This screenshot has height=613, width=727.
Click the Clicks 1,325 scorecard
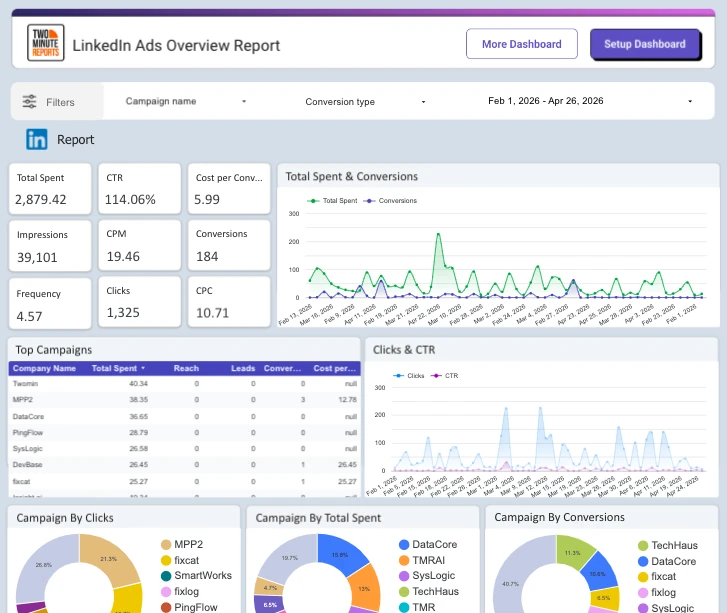coord(140,302)
